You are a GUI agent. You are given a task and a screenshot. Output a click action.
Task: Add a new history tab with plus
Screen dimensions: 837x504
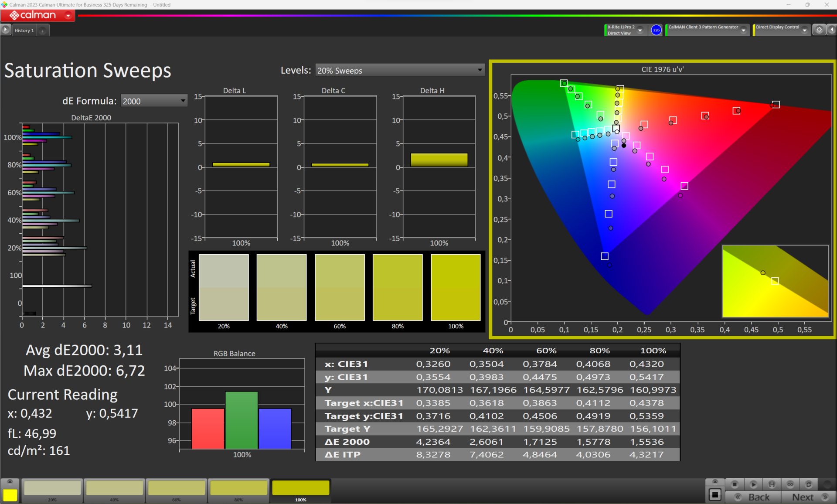tap(43, 31)
